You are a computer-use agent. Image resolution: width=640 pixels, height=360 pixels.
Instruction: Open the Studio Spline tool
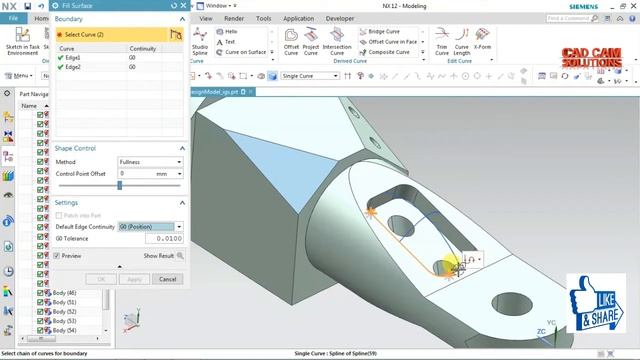point(200,41)
